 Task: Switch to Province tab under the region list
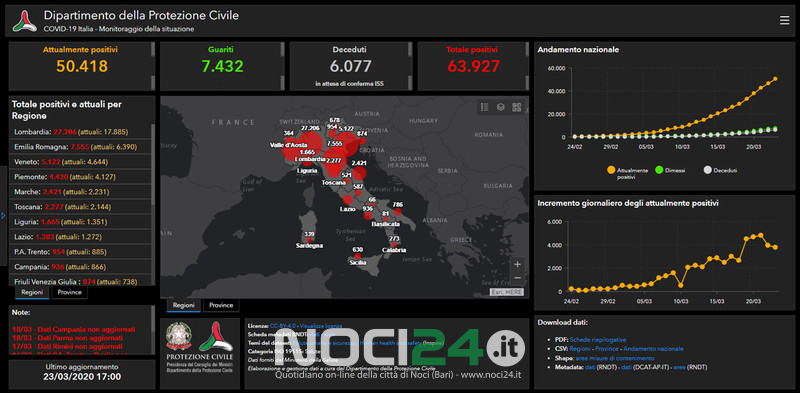pos(69,292)
